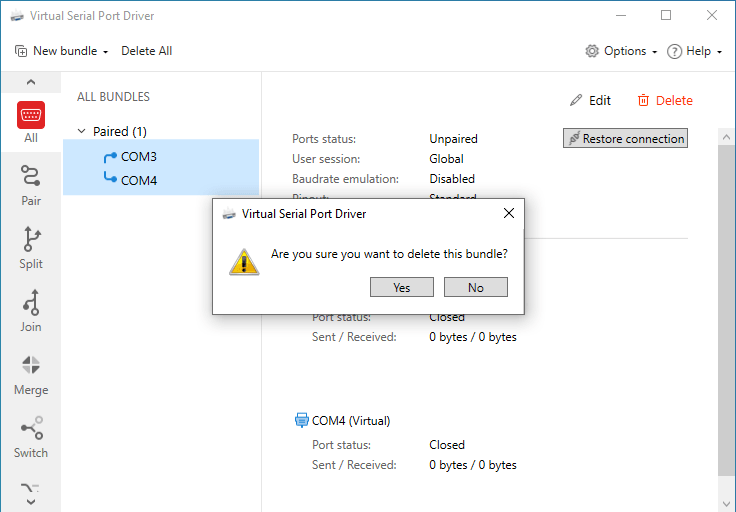This screenshot has height=512, width=736.
Task: Click the warning icon in the dialog
Action: click(244, 262)
